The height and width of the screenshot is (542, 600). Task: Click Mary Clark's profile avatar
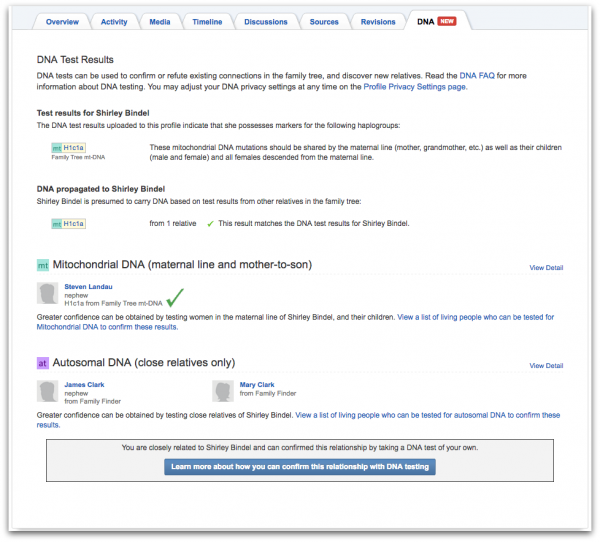pyautogui.click(x=223, y=391)
